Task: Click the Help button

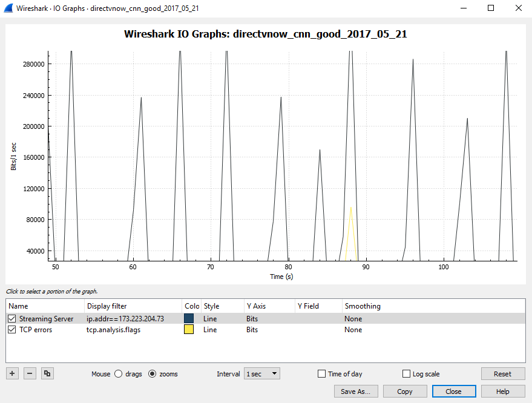Action: 503,392
